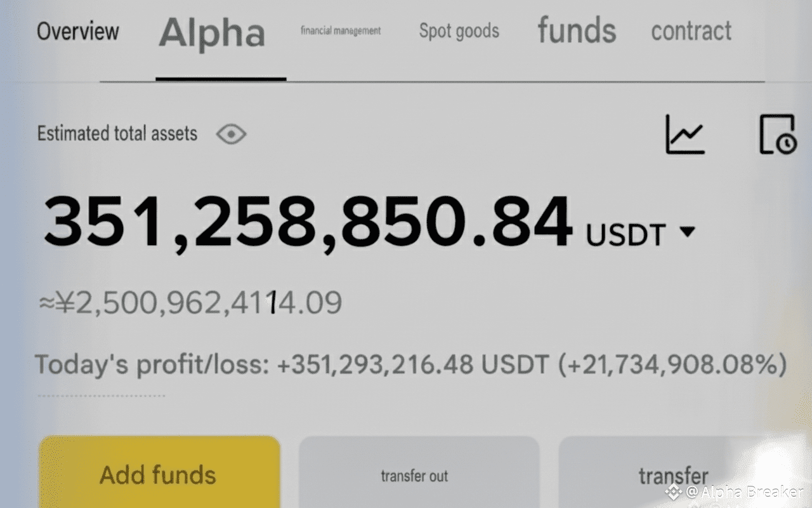Click the Today's profit/loss text
Screen dimensions: 812x508
pyautogui.click(x=152, y=365)
